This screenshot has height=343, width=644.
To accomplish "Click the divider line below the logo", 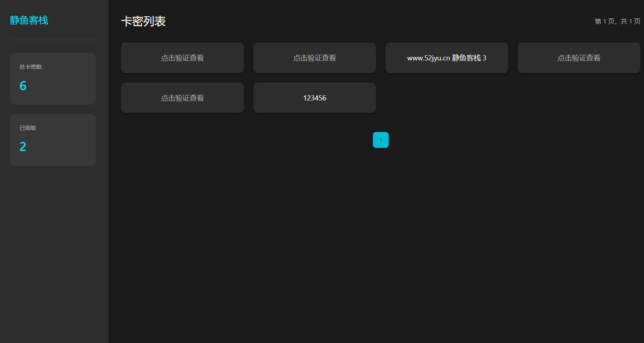I will [x=52, y=40].
